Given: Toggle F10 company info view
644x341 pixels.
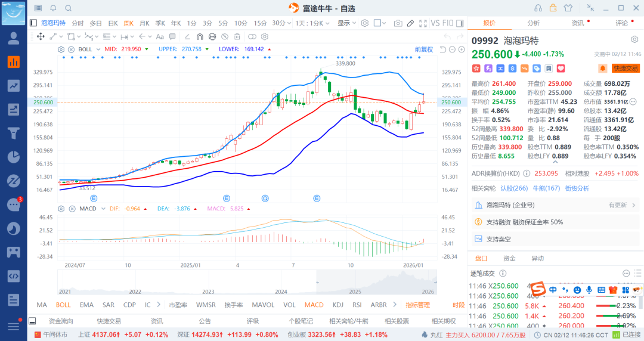Looking at the screenshot, I should pos(448,23).
